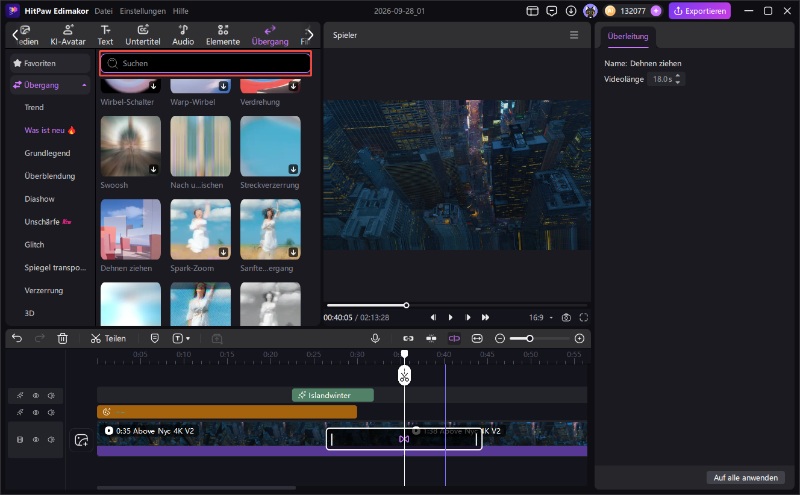This screenshot has height=495, width=800.
Task: Download the Spark-Zoom transition
Action: [223, 252]
